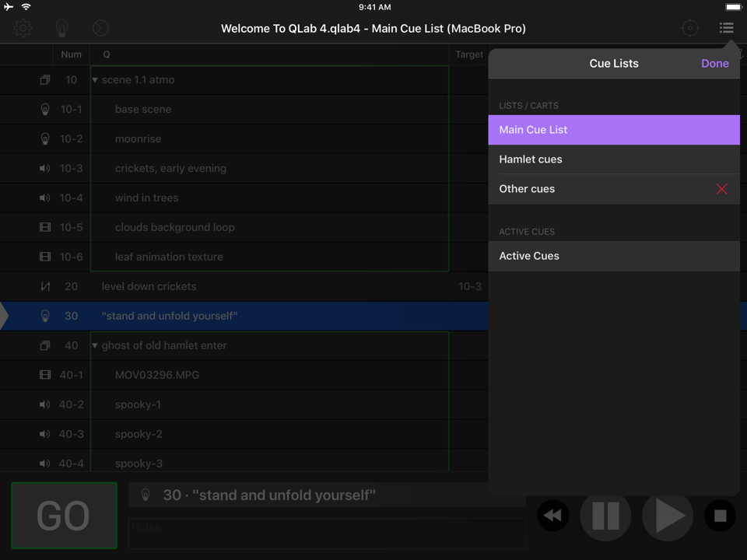Select the moonrise light cue 10-2
The image size is (747, 560).
pyautogui.click(x=233, y=139)
